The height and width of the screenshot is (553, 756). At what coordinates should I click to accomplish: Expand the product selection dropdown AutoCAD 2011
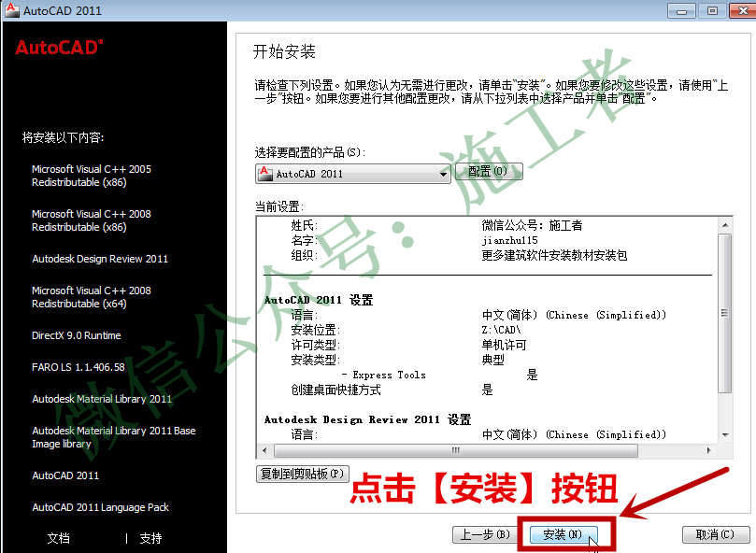(352, 174)
